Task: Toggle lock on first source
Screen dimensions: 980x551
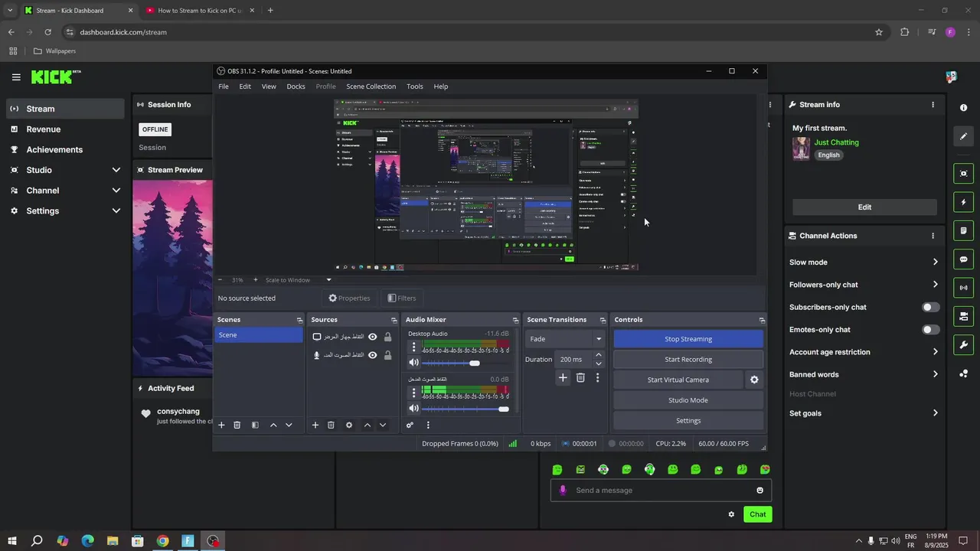Action: (x=387, y=337)
